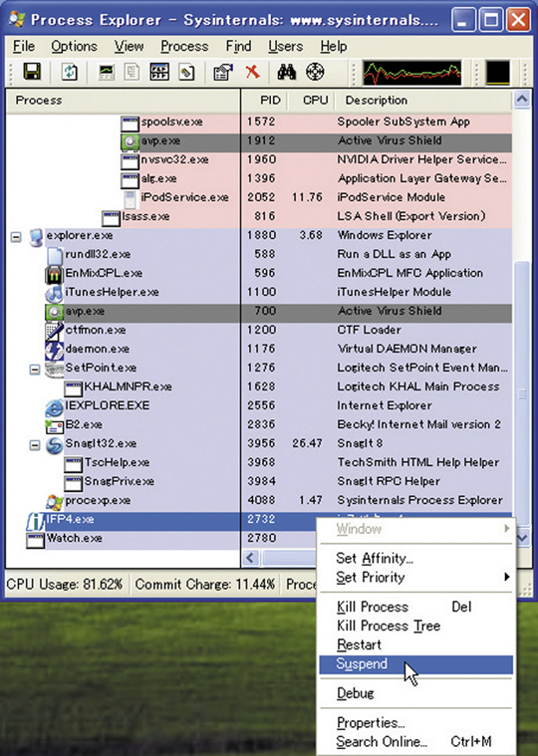
Task: Click the iTunesHelper.exe music icon
Action: (54, 293)
